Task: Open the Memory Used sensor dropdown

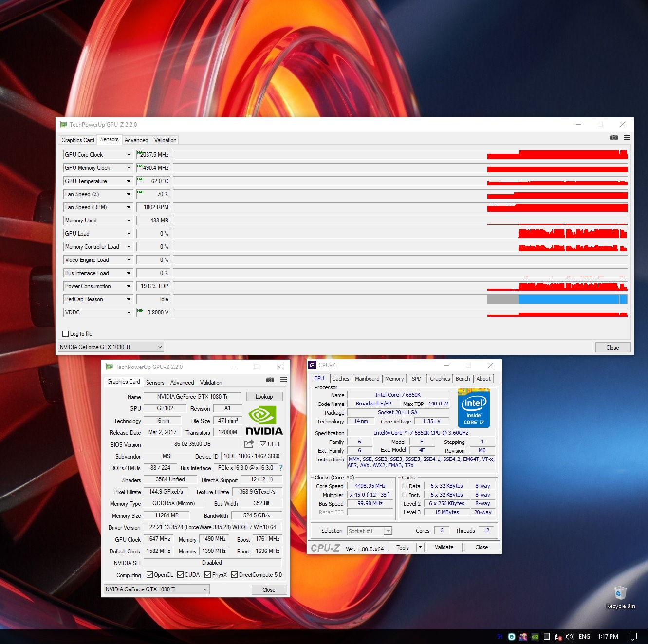Action: pyautogui.click(x=129, y=221)
